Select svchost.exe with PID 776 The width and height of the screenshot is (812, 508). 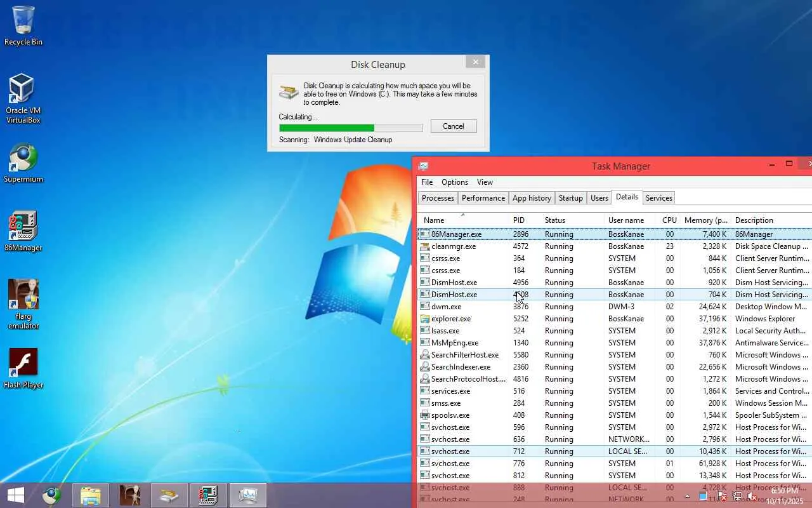tap(450, 464)
